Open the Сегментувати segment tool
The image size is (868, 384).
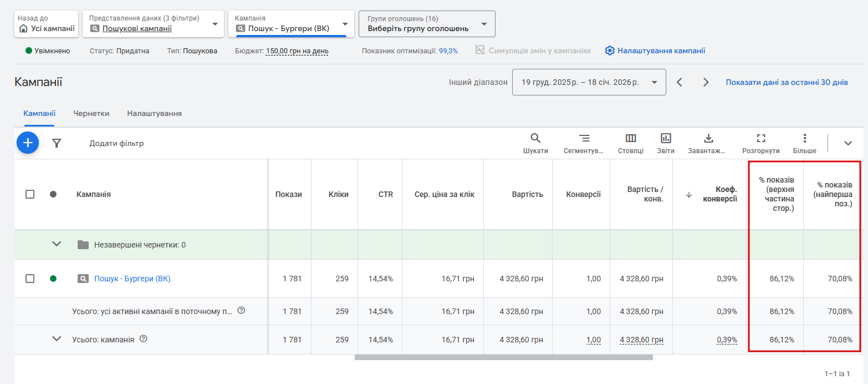click(x=584, y=143)
